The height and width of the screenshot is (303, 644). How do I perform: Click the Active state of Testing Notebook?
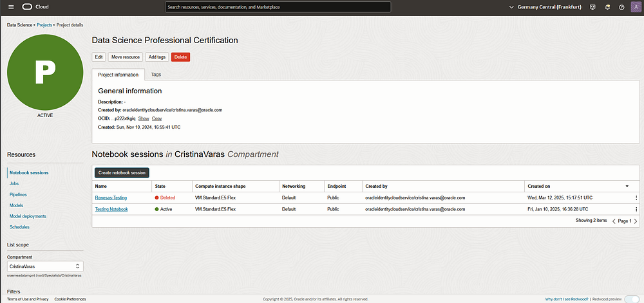point(163,209)
